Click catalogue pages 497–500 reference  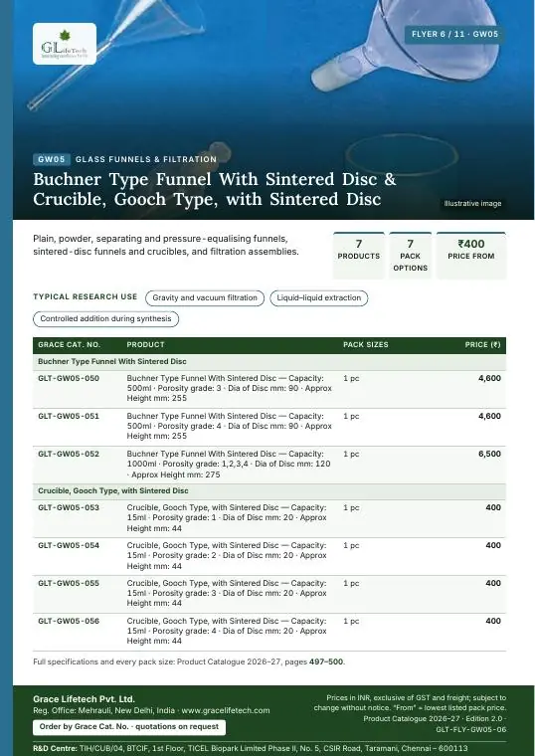pyautogui.click(x=326, y=661)
